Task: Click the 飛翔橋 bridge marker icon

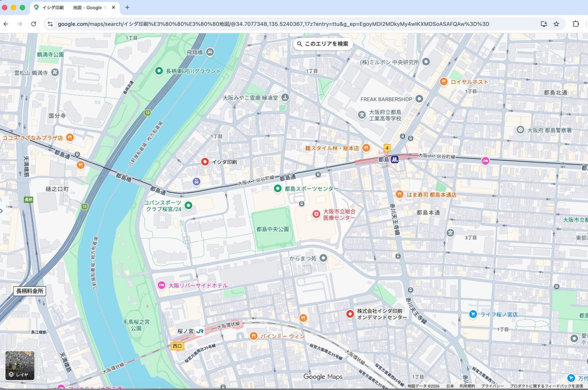Action: pos(210,52)
